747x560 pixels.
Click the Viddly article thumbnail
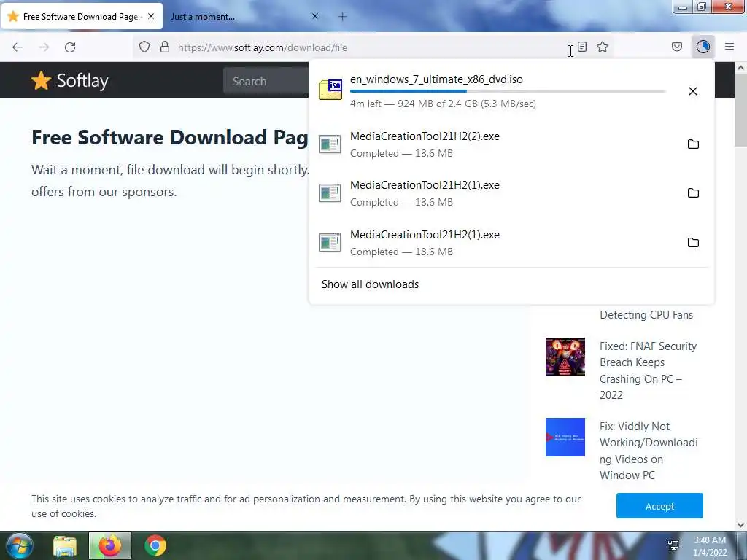(x=565, y=437)
